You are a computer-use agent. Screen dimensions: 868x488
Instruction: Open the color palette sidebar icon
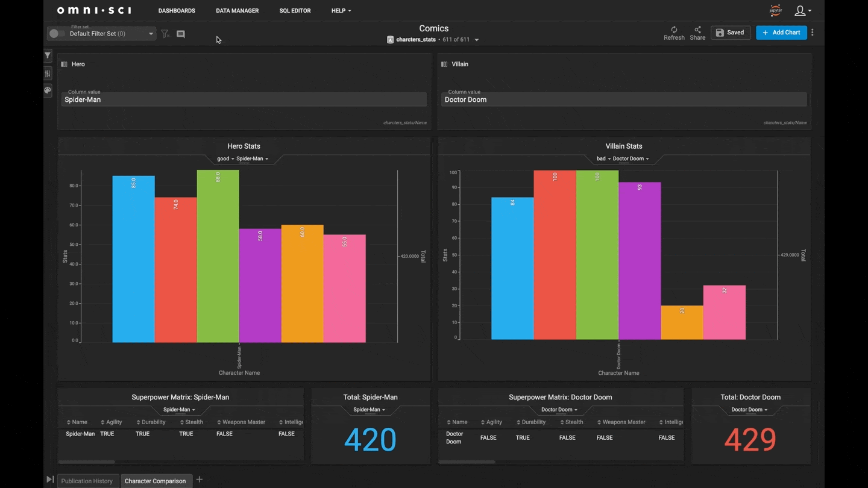(48, 90)
